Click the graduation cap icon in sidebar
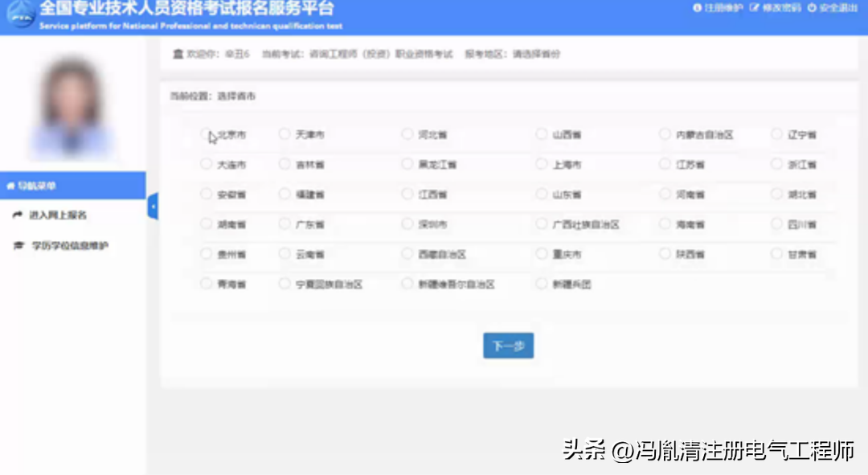 pyautogui.click(x=18, y=245)
